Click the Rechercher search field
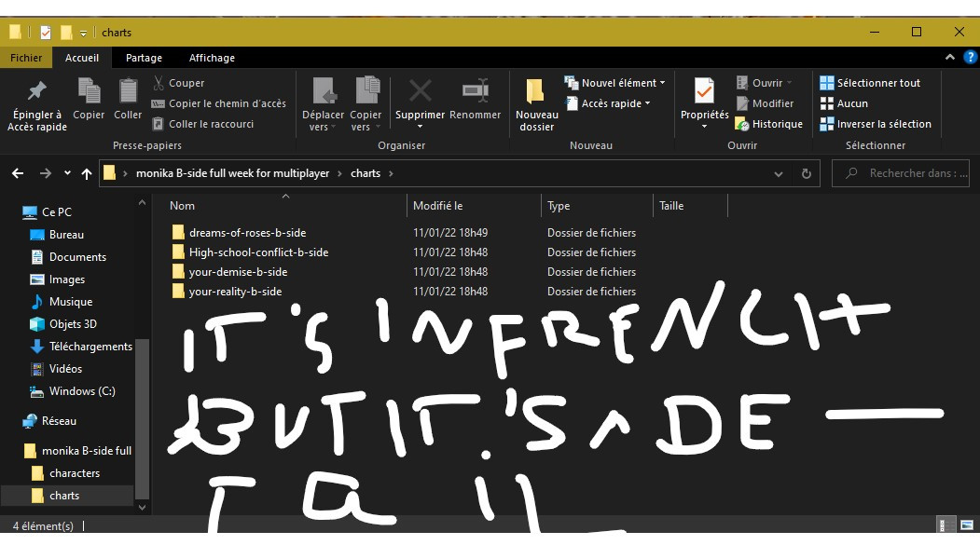Image resolution: width=980 pixels, height=545 pixels. (x=909, y=173)
